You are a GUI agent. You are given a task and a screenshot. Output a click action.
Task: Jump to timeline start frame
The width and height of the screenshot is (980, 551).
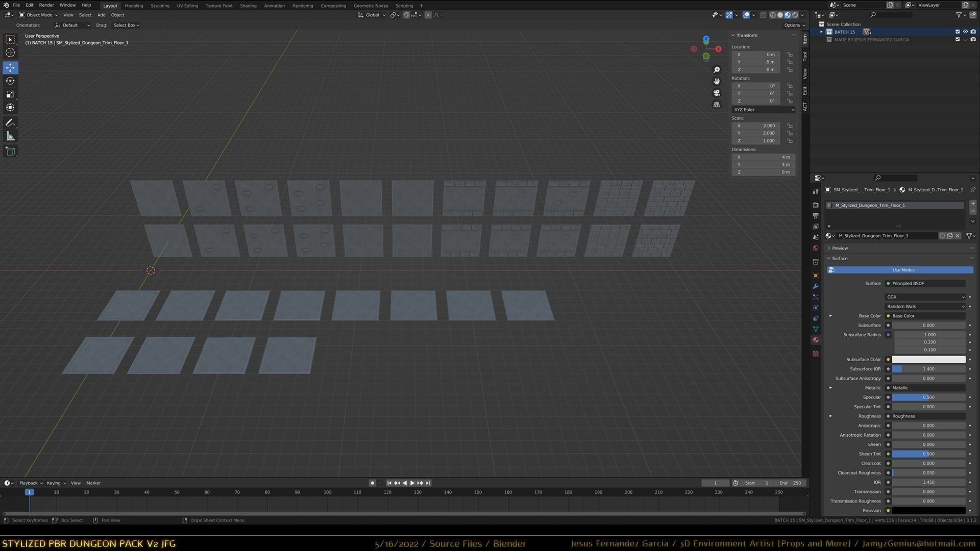[x=389, y=483]
